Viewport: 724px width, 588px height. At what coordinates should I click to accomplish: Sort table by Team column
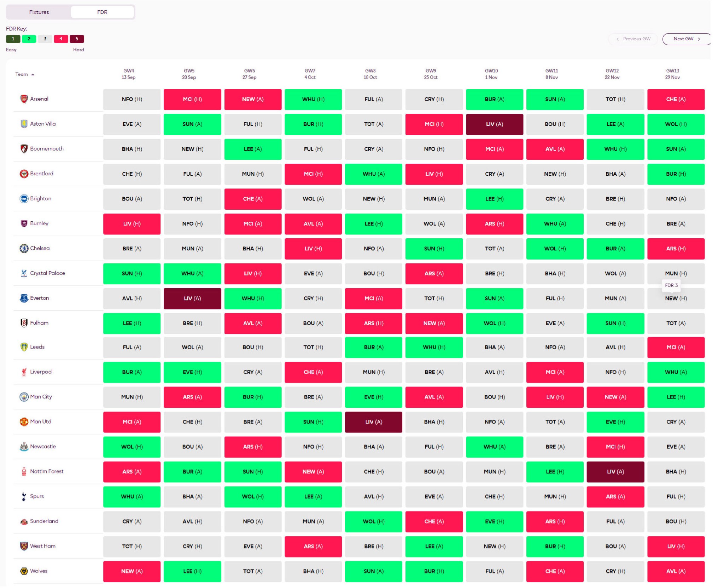[x=25, y=74]
